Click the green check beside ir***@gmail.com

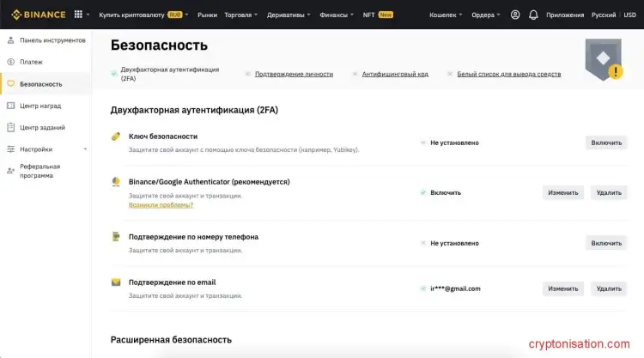click(423, 288)
